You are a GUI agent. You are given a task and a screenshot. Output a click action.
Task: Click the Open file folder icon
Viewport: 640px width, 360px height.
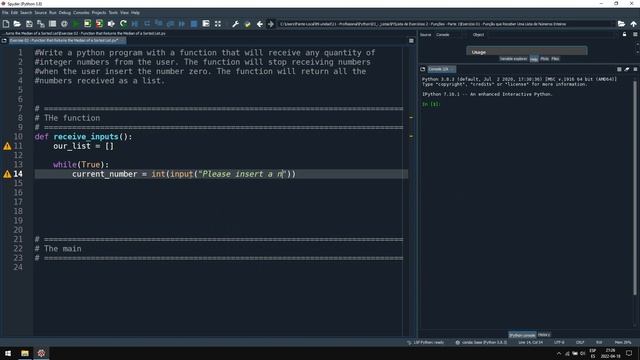(x=17, y=24)
